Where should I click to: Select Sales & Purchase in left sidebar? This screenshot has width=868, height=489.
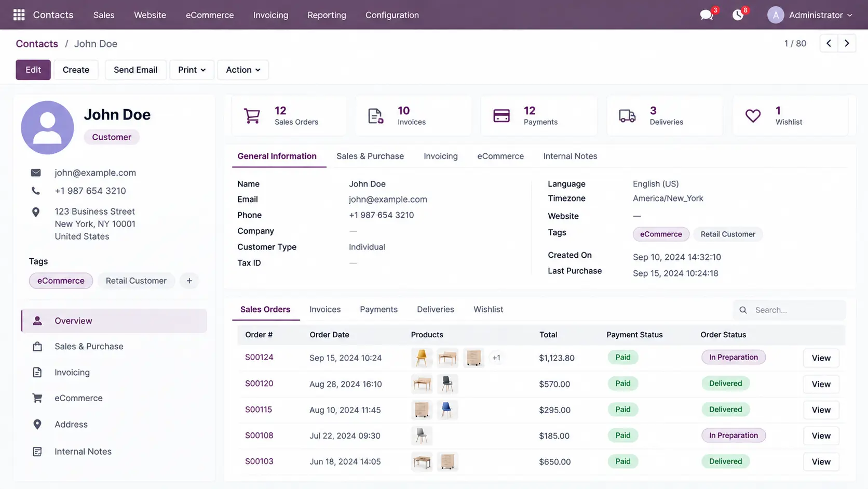[114, 347]
